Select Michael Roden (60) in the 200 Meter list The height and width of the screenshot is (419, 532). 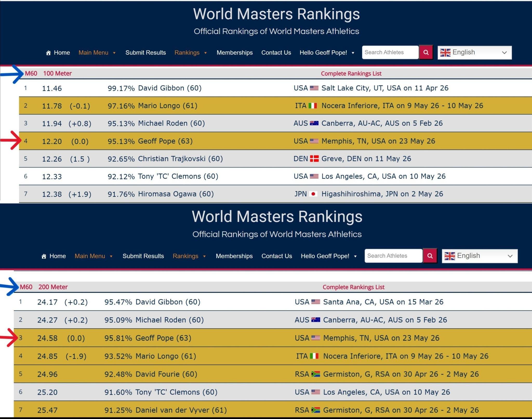170,320
